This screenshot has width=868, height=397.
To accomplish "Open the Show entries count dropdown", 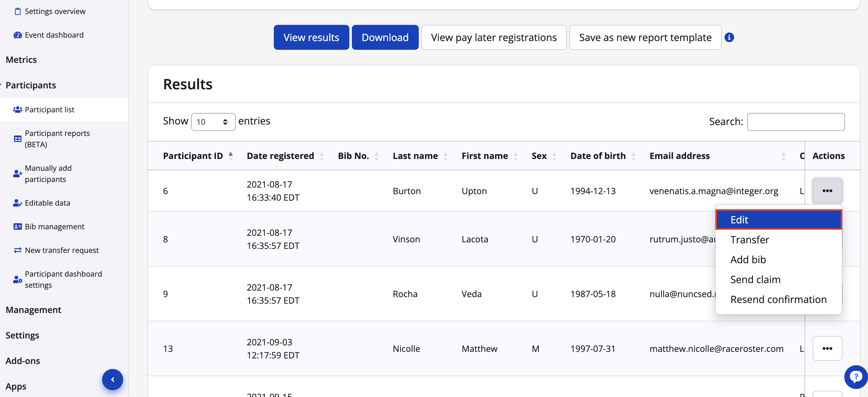I will click(213, 122).
